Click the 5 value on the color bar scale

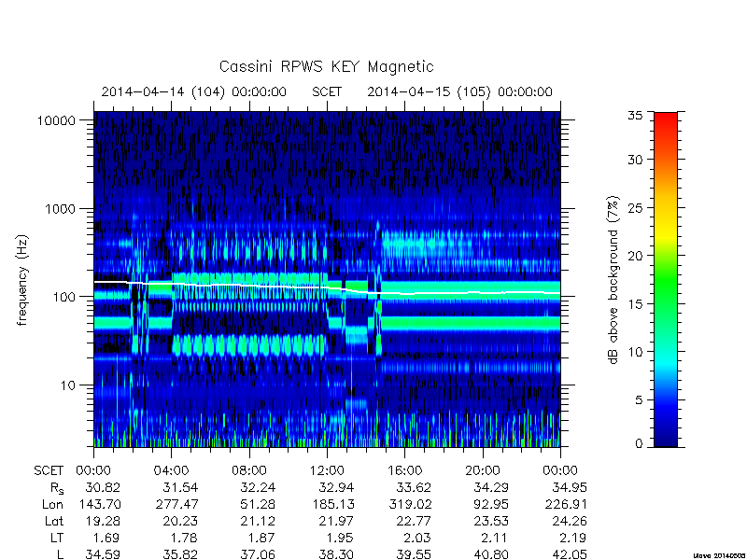(639, 400)
